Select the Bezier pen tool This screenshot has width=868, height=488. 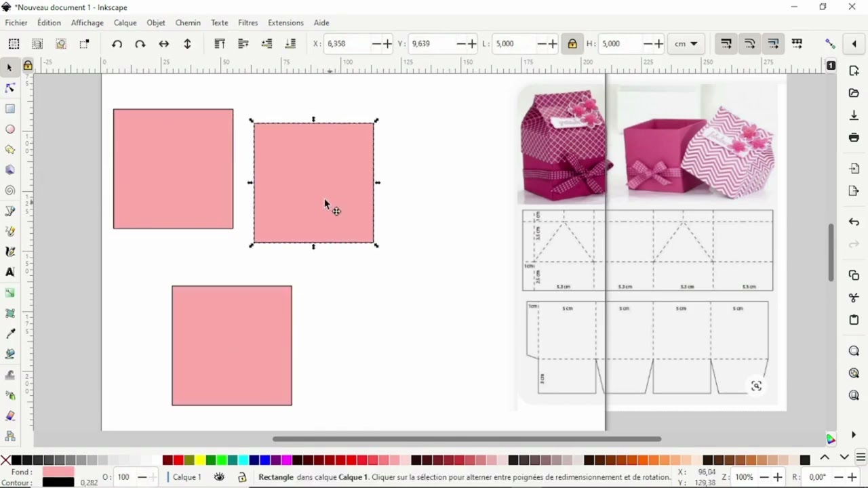tap(9, 211)
